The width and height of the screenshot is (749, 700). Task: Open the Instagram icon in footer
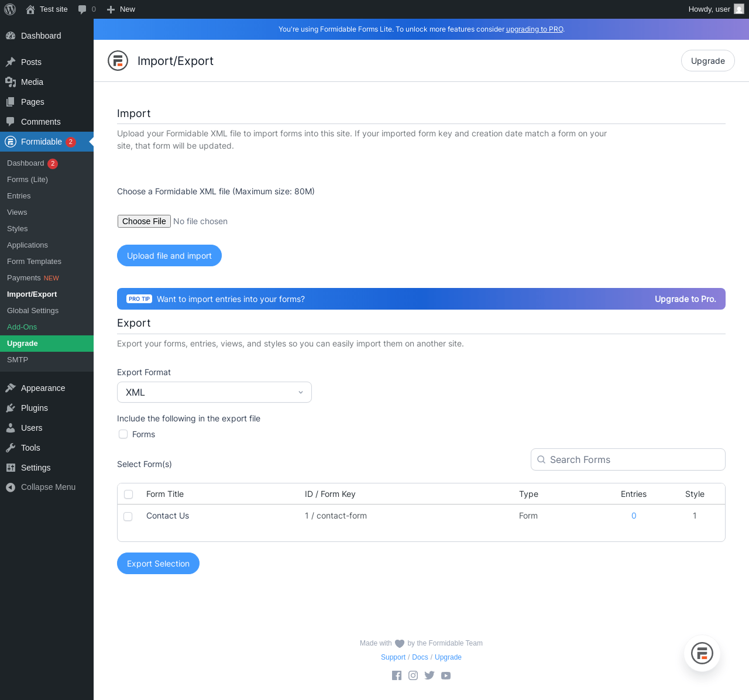pos(413,675)
